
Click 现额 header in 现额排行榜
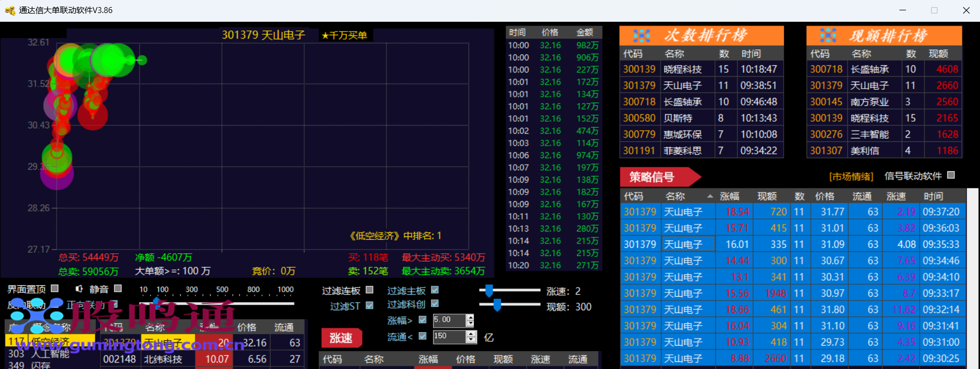pyautogui.click(x=938, y=54)
